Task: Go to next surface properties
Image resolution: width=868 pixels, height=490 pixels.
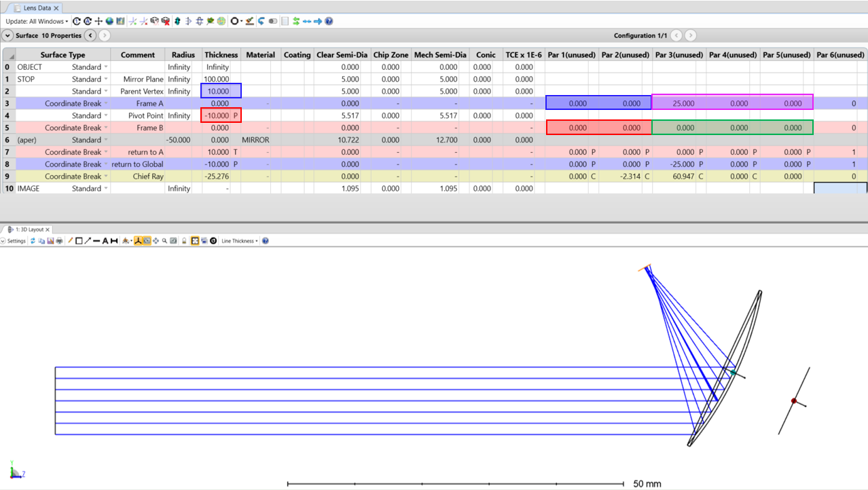Action: 105,35
